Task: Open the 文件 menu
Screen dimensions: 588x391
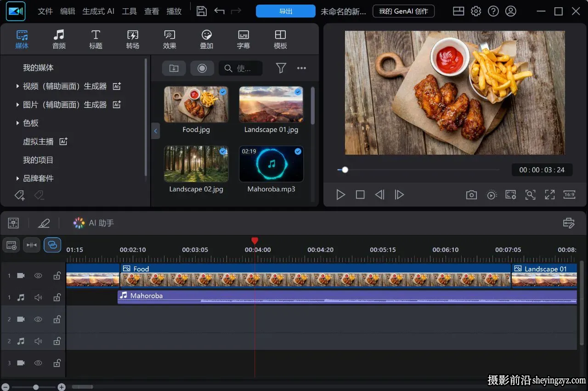Action: 45,11
